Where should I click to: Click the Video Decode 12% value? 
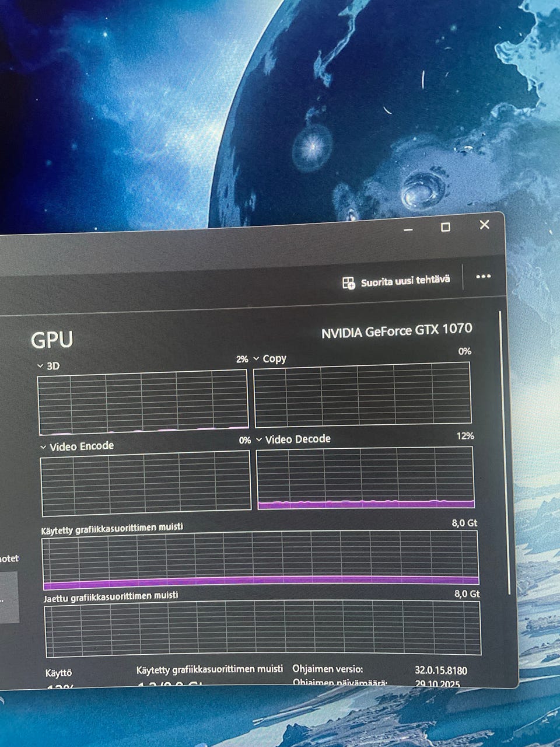pyautogui.click(x=466, y=436)
